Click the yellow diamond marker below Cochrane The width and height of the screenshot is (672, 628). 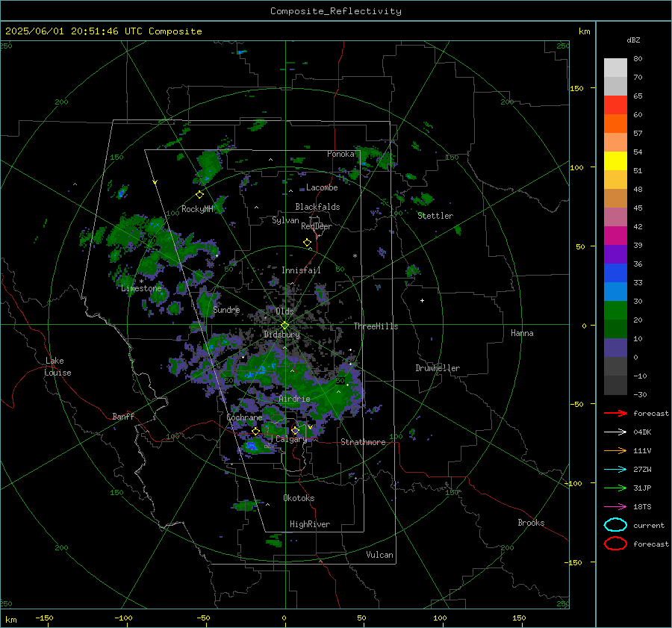coord(255,431)
